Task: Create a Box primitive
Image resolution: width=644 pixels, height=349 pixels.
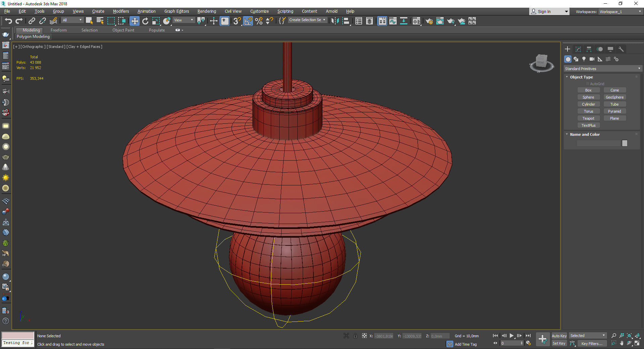Action: pos(588,90)
